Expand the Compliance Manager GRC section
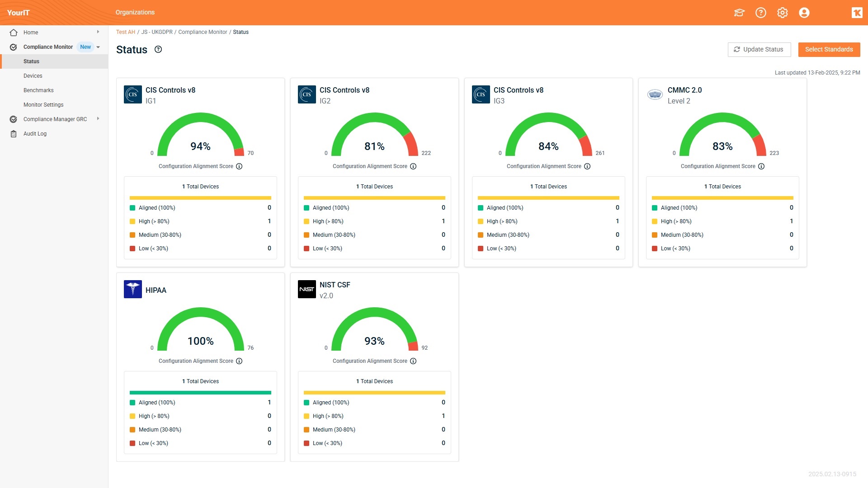 point(98,119)
